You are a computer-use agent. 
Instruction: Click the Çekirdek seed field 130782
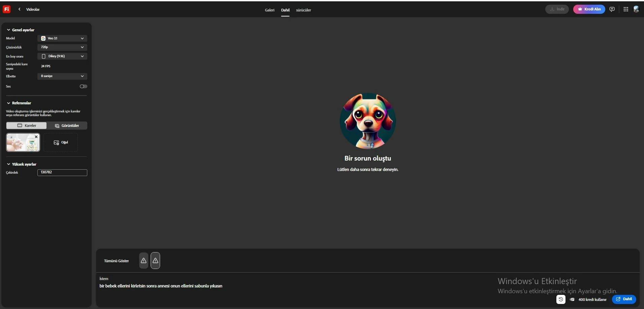62,173
